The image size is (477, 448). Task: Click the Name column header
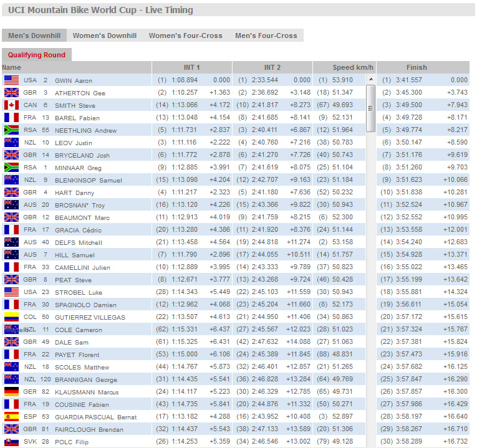(x=77, y=67)
